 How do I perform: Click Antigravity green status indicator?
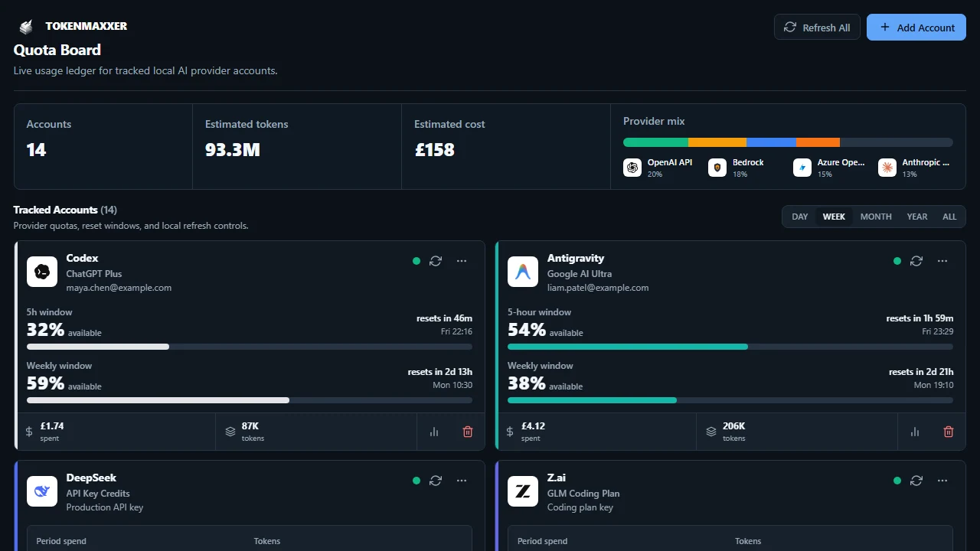click(x=897, y=261)
